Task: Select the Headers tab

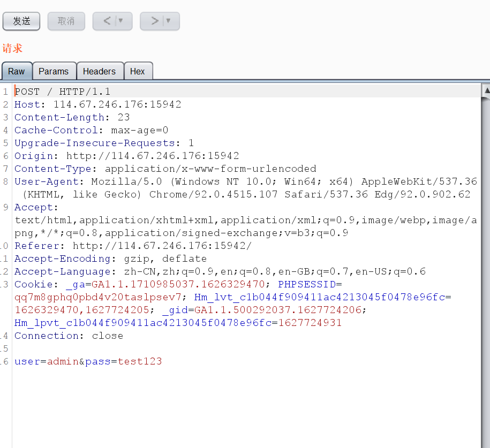Action: pos(99,71)
